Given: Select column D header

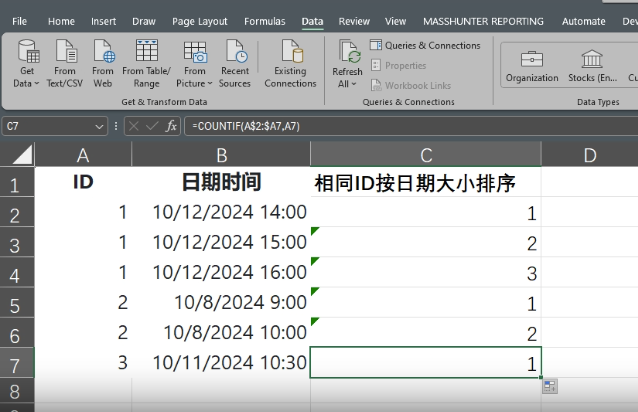Looking at the screenshot, I should [590, 155].
